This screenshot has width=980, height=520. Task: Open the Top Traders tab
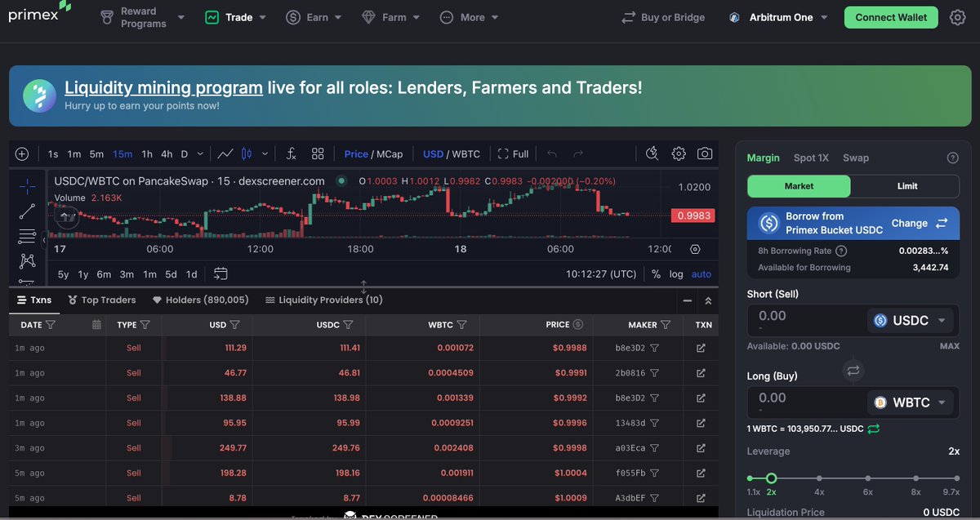coord(102,300)
